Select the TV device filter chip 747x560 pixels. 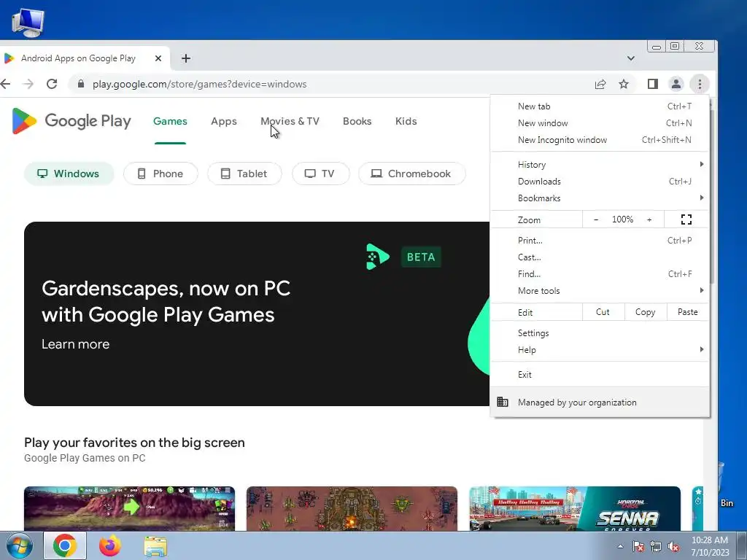pos(321,174)
